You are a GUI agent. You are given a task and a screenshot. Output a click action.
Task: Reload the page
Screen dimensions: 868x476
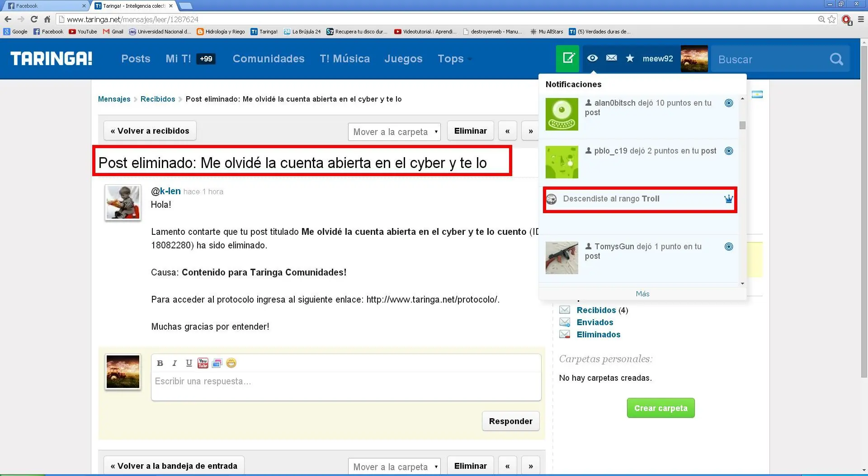click(x=34, y=19)
